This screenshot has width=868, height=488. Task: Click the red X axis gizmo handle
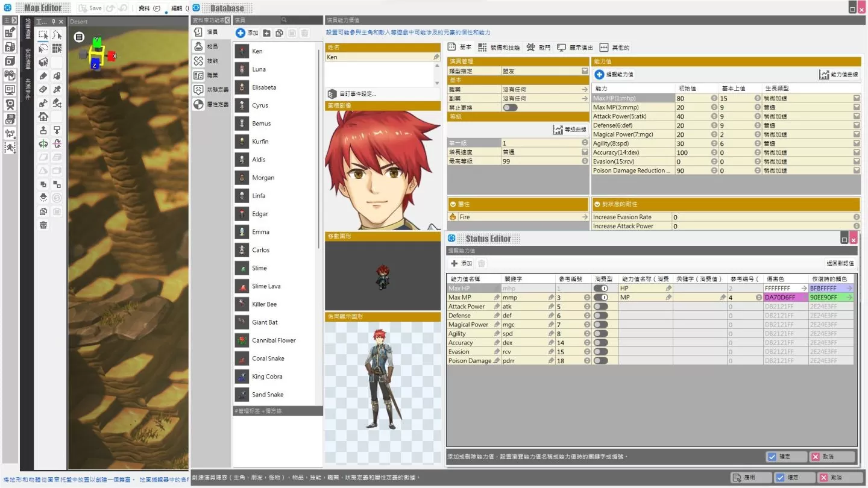[112, 56]
